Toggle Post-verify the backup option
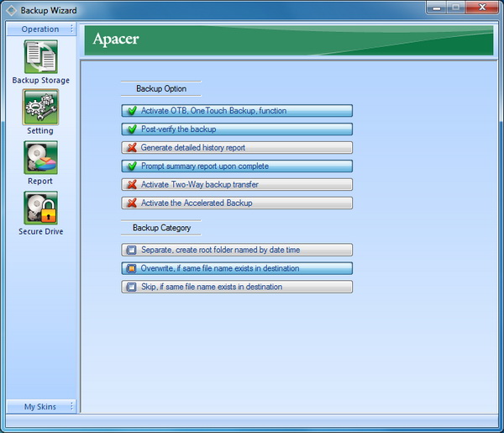Image resolution: width=504 pixels, height=433 pixels. 237,129
